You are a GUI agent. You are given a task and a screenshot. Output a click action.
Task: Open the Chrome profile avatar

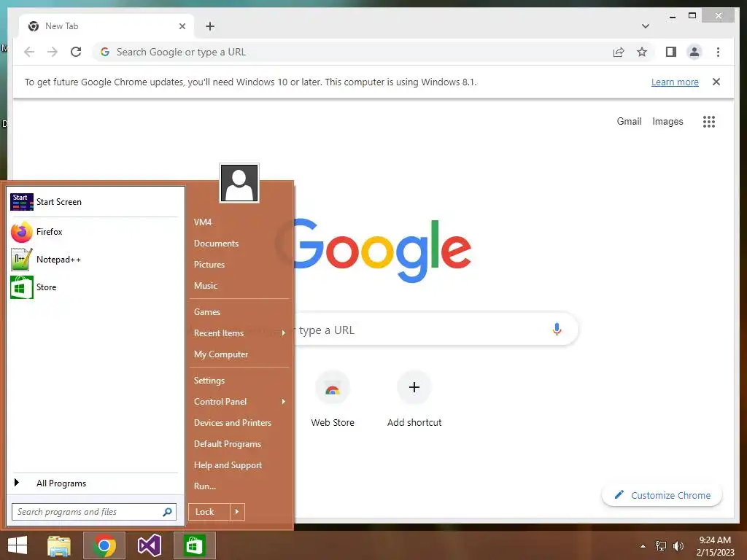click(694, 52)
